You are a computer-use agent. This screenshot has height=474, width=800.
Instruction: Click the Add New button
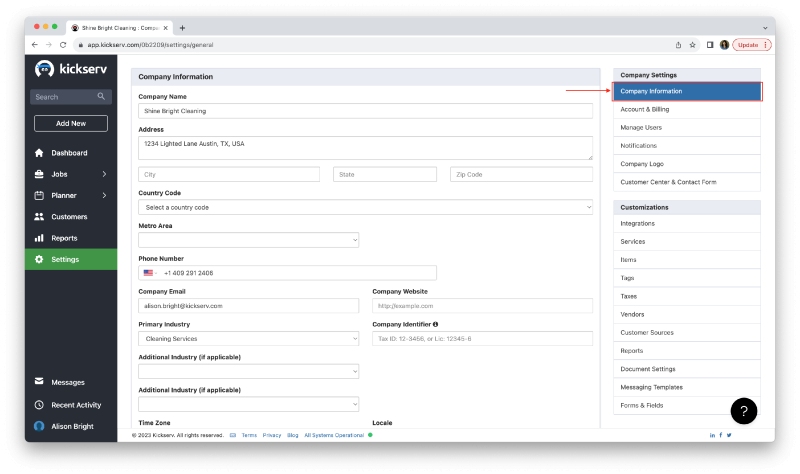point(71,123)
